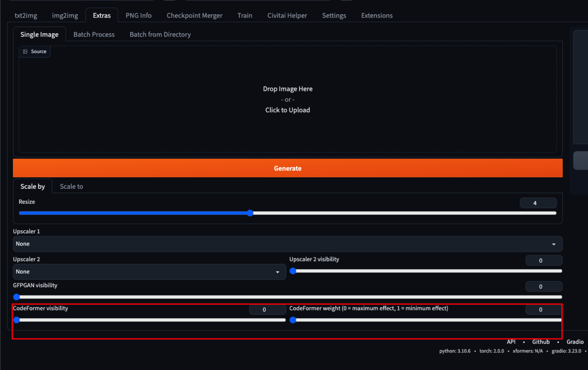Viewport: 588px width, 370px height.
Task: Switch to the txt2img tab
Action: coord(26,15)
